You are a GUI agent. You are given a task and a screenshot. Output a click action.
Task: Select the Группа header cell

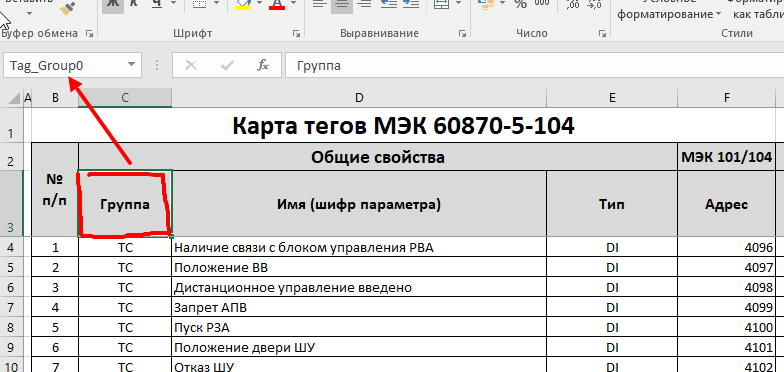[125, 204]
